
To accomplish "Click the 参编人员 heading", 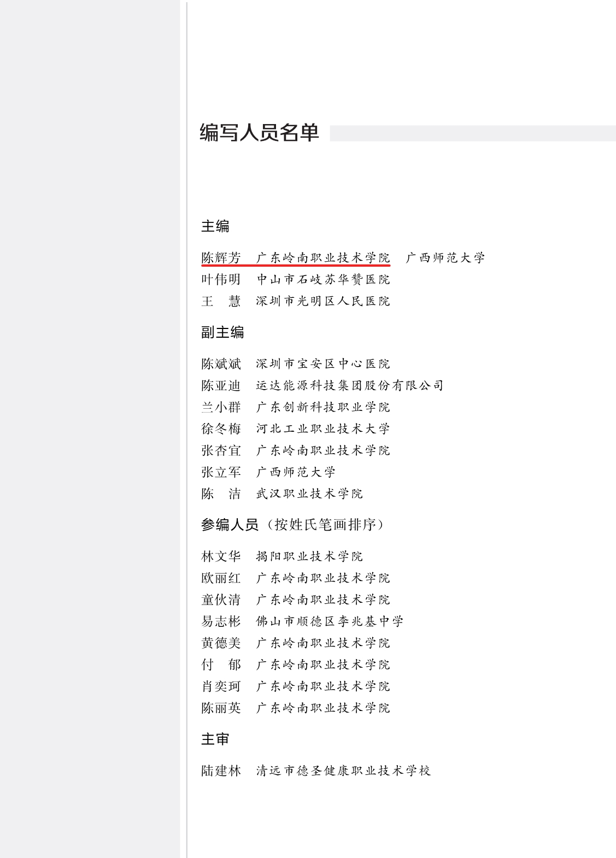I will click(230, 525).
